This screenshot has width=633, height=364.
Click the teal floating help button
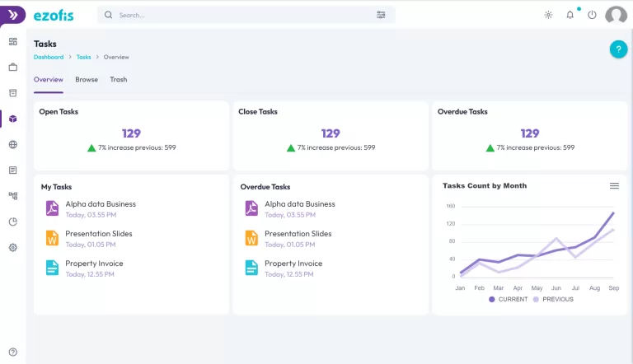click(x=618, y=49)
